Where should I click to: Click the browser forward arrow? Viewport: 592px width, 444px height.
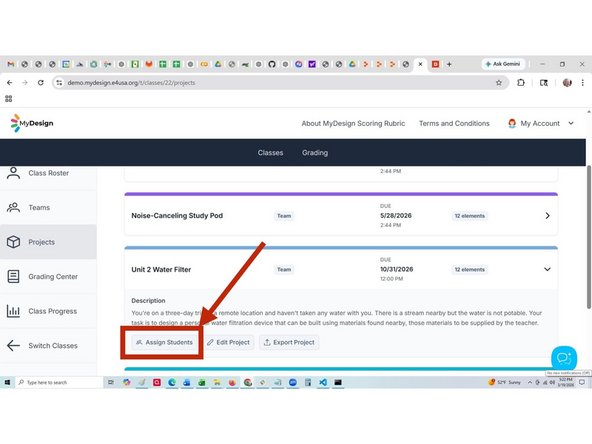[x=25, y=83]
